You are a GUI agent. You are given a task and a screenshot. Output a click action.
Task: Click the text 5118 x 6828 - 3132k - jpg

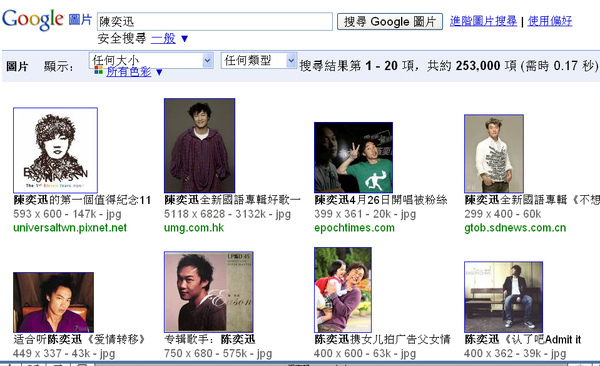coord(227,214)
